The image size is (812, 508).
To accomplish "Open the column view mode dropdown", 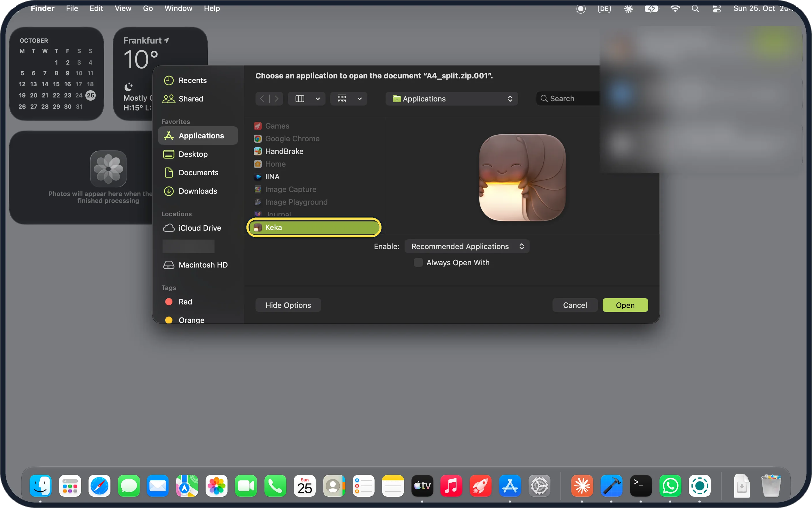I will click(x=307, y=99).
